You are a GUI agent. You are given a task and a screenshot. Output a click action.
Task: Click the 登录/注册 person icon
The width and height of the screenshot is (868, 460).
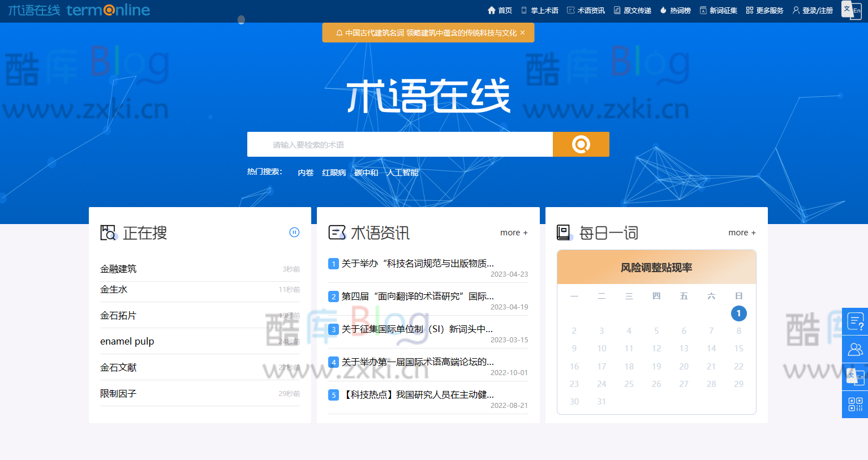coord(796,10)
